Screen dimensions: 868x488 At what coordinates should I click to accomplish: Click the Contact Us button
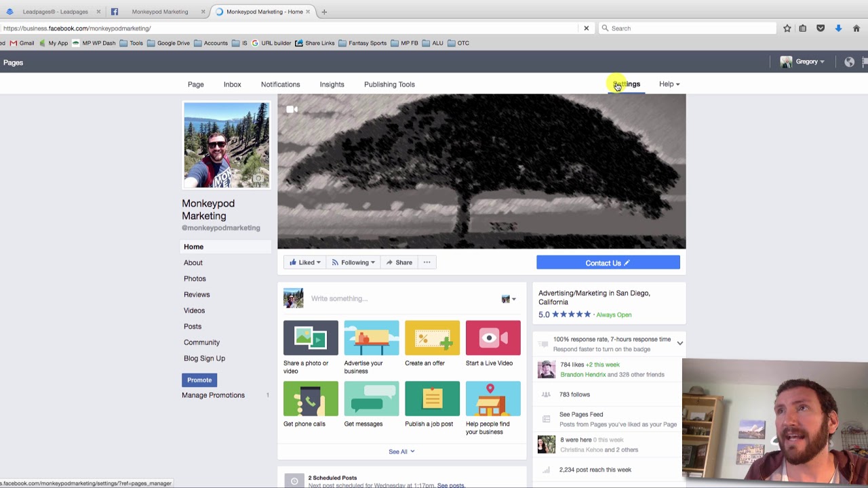click(x=608, y=263)
